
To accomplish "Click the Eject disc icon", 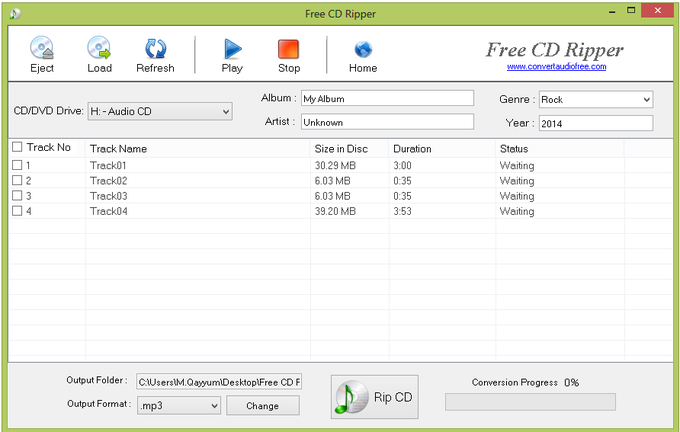I will point(41,49).
